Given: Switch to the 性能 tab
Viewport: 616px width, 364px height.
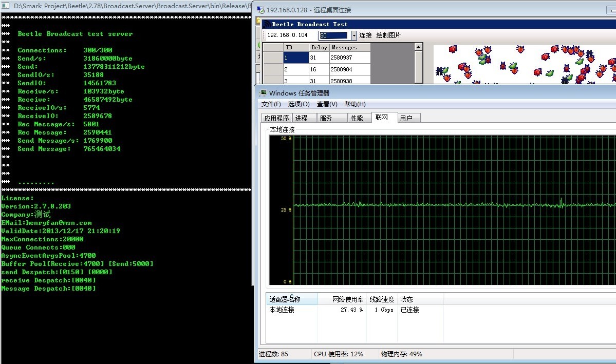Looking at the screenshot, I should [357, 118].
